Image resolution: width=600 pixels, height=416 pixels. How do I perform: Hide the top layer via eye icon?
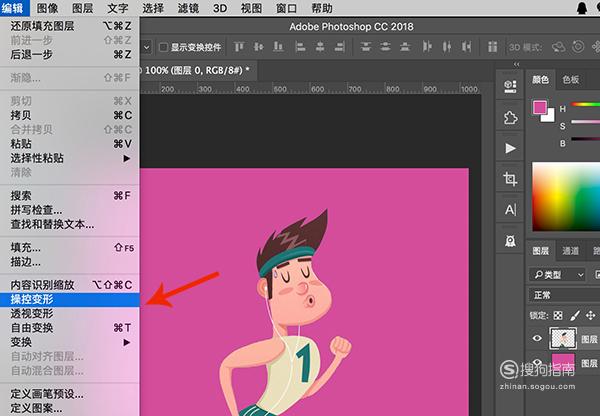pyautogui.click(x=537, y=338)
